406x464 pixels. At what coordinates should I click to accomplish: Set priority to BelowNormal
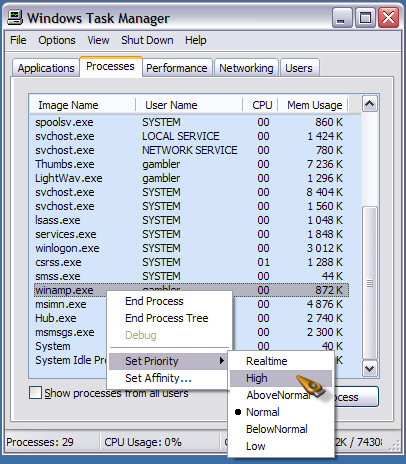coord(281,429)
